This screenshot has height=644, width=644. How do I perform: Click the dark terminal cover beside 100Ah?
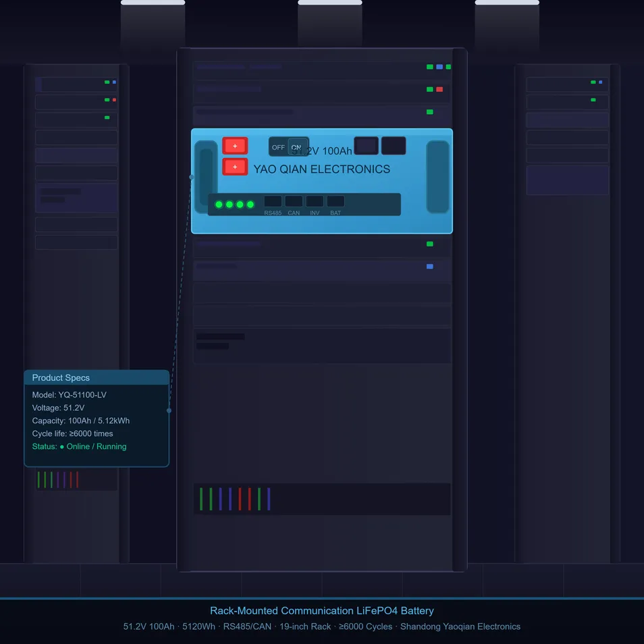[366, 146]
